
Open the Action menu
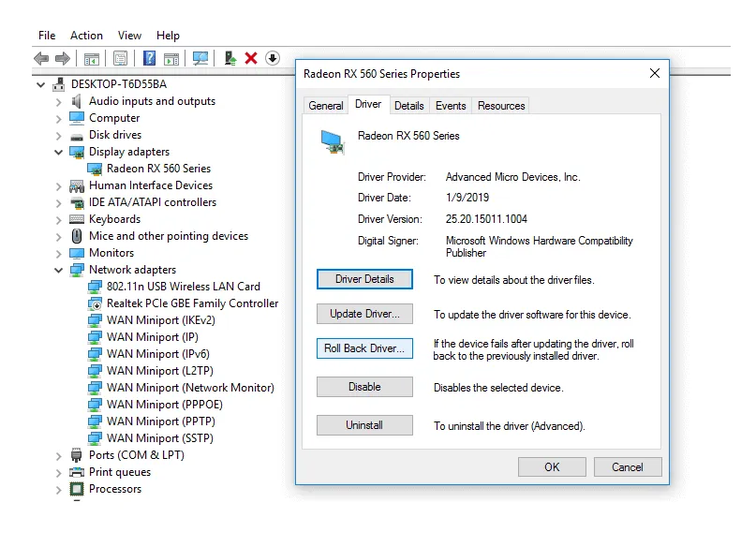click(x=86, y=36)
